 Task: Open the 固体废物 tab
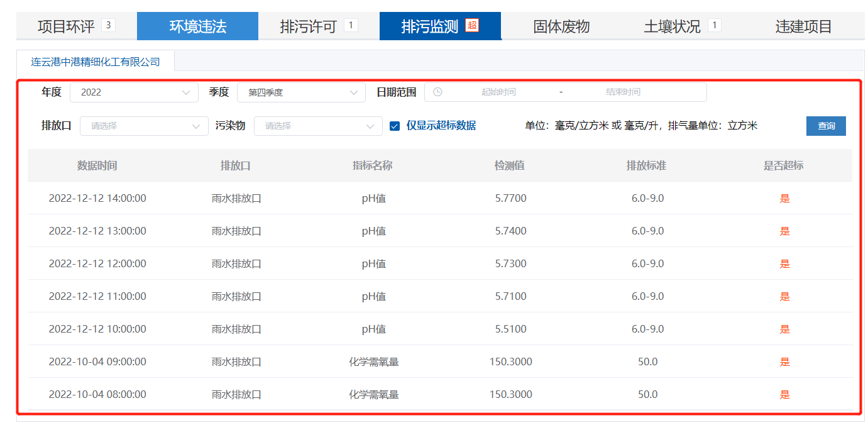[x=561, y=26]
